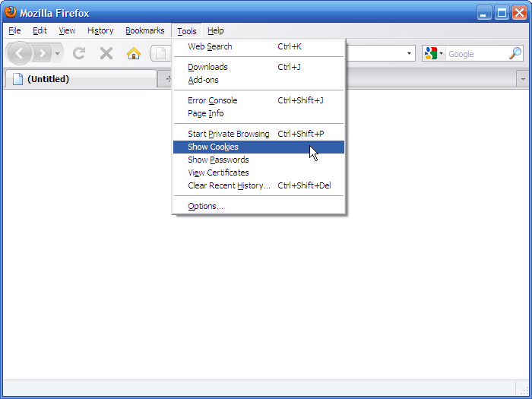This screenshot has width=532, height=399.
Task: Click inside the Google search field
Action: (478, 54)
